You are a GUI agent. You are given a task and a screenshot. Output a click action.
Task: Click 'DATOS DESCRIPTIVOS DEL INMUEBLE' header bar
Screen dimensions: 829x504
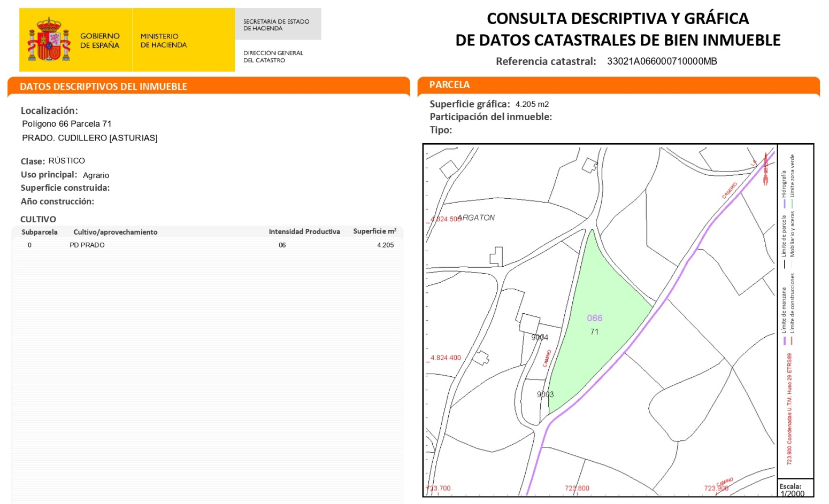point(209,86)
